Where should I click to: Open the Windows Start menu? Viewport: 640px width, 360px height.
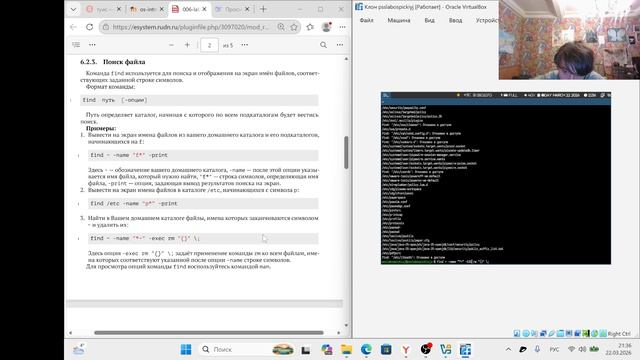click(186, 349)
